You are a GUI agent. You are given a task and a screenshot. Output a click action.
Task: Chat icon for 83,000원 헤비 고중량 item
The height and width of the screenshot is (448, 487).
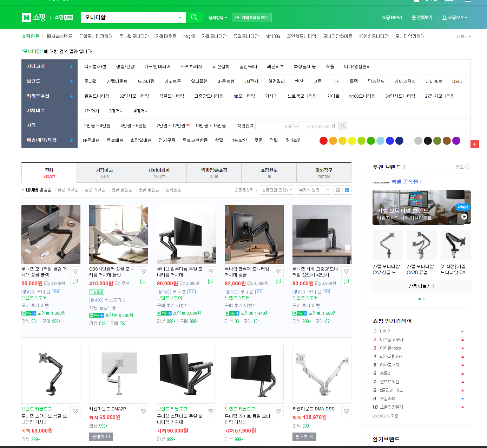point(346,281)
